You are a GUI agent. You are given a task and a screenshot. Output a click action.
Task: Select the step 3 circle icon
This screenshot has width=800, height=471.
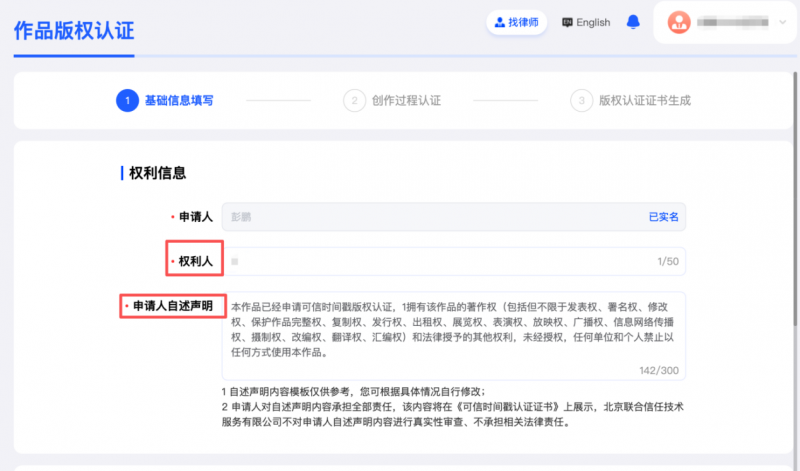pos(580,100)
